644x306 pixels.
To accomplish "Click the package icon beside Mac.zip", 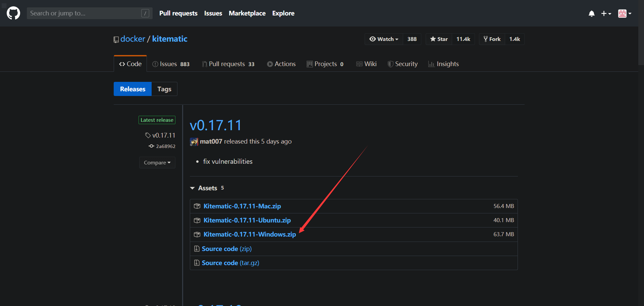I will [x=197, y=206].
